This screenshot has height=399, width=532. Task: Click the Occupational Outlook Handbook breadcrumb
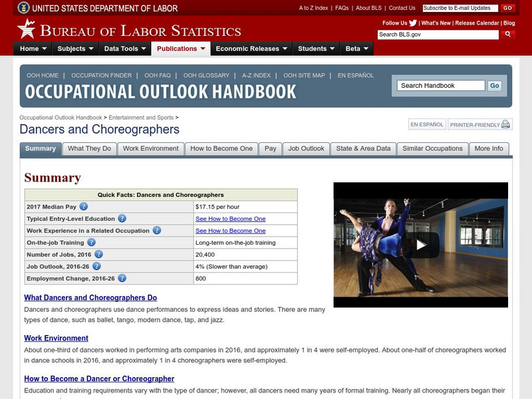pyautogui.click(x=61, y=118)
